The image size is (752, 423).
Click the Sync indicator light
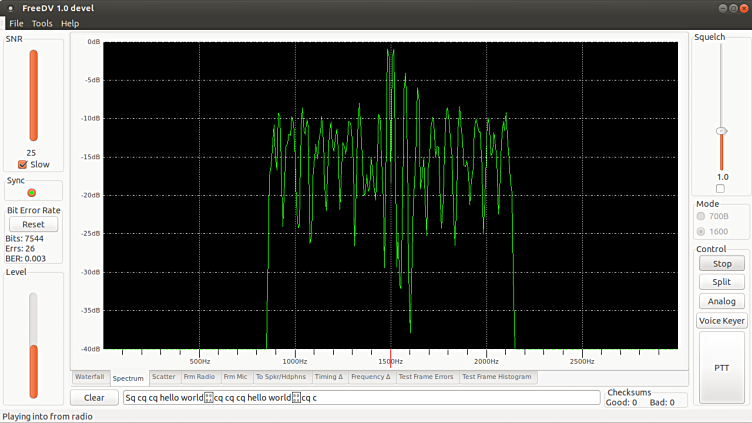[x=31, y=192]
